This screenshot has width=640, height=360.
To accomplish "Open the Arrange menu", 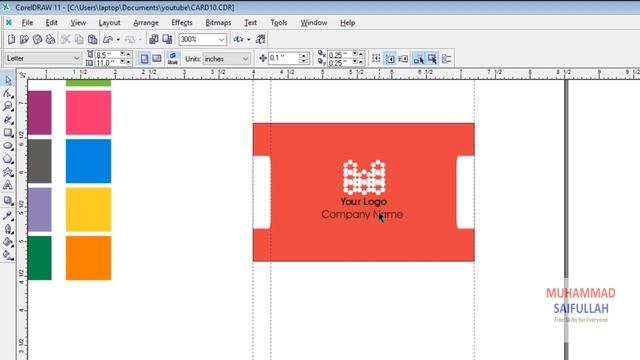I will click(146, 23).
